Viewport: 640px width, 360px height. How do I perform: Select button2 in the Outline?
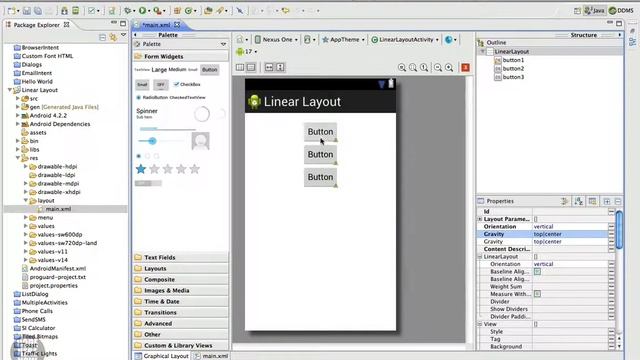513,69
